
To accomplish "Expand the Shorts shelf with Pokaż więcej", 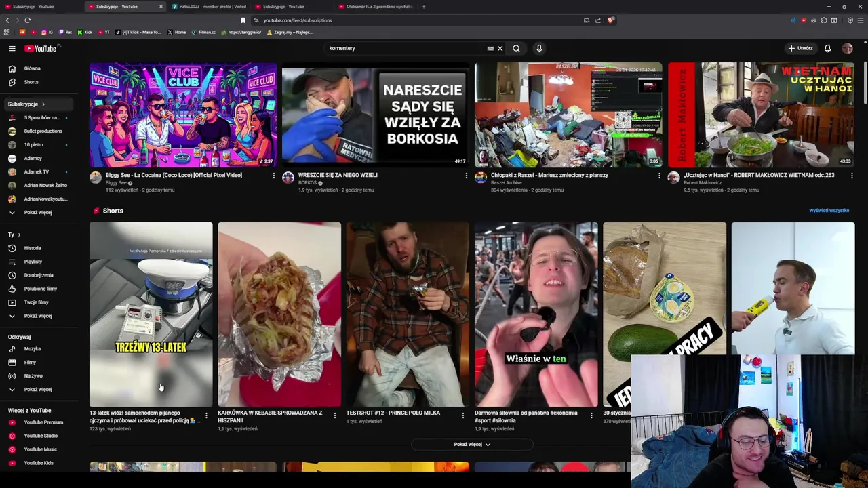I will click(x=472, y=445).
